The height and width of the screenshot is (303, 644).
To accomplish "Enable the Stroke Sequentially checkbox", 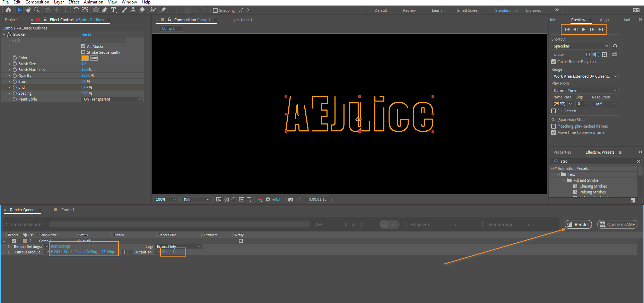I will coord(83,52).
